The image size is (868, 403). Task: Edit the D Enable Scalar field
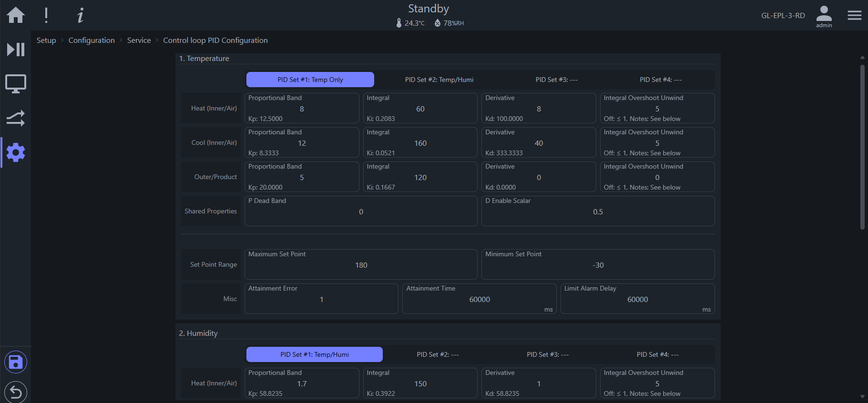[598, 211]
